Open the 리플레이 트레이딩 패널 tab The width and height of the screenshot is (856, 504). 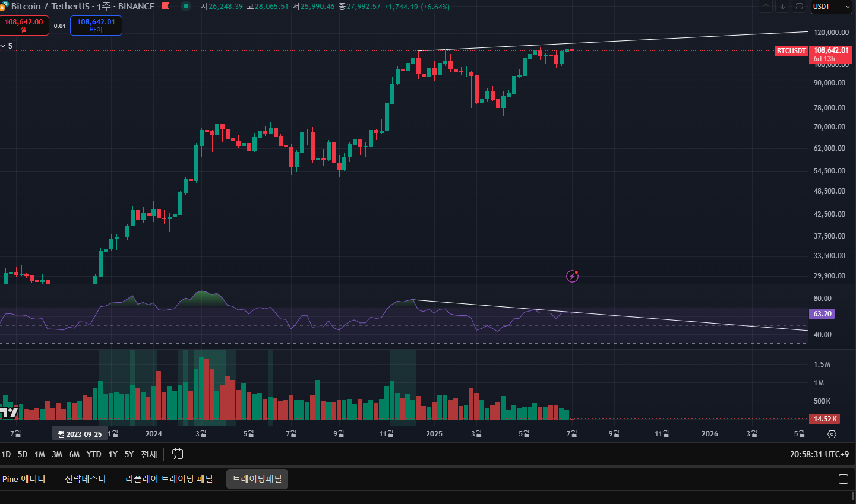coord(169,479)
